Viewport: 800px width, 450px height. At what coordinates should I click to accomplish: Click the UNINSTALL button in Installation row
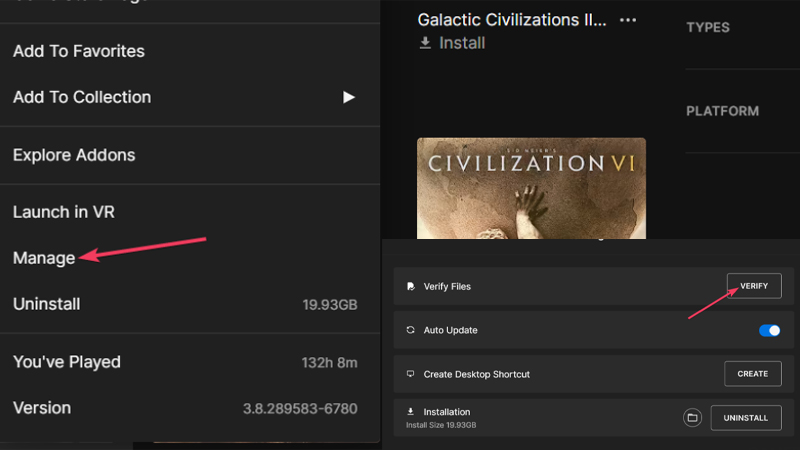click(746, 418)
